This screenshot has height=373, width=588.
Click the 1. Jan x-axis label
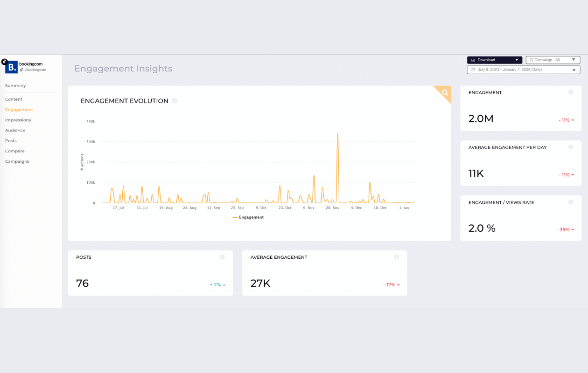[x=405, y=208]
